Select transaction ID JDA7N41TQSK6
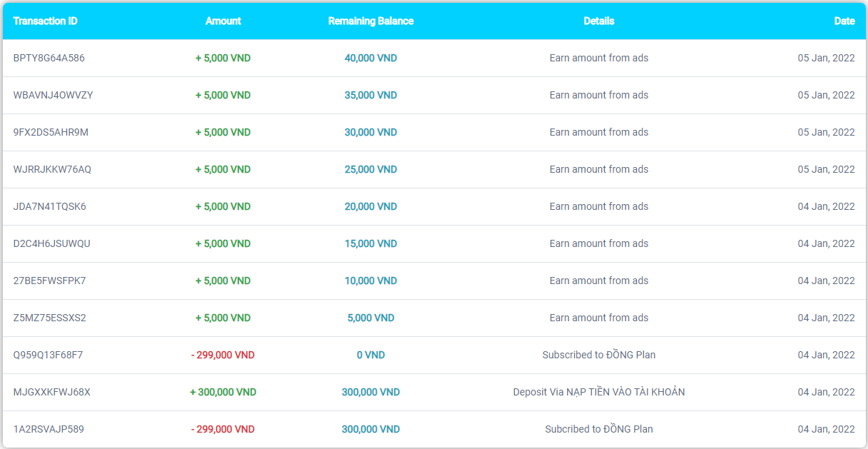The image size is (868, 449). point(50,206)
